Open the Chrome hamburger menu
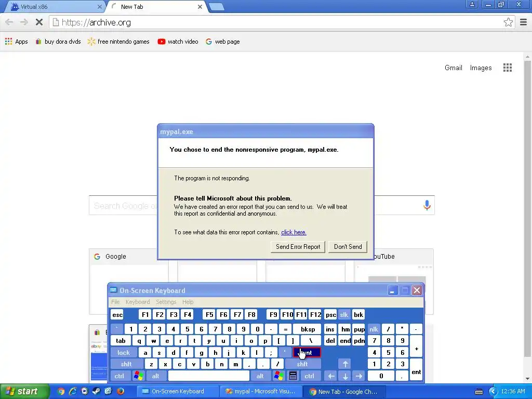This screenshot has width=532, height=399. point(523,22)
